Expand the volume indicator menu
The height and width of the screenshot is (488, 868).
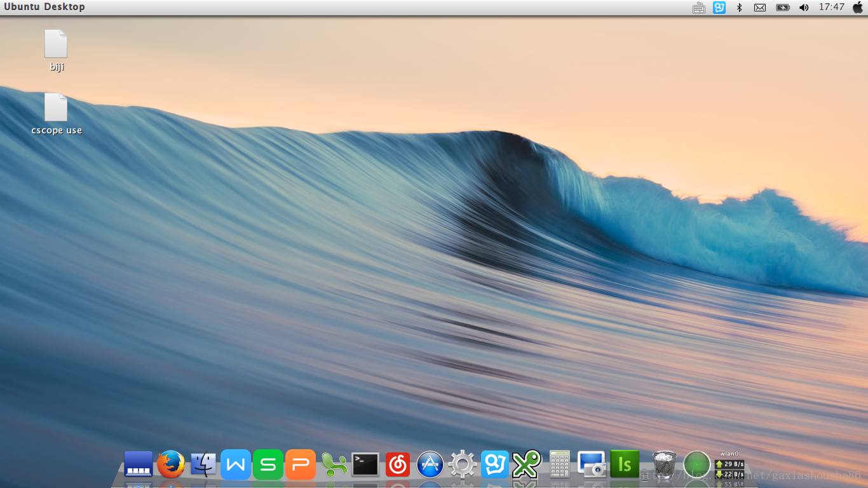pyautogui.click(x=804, y=8)
